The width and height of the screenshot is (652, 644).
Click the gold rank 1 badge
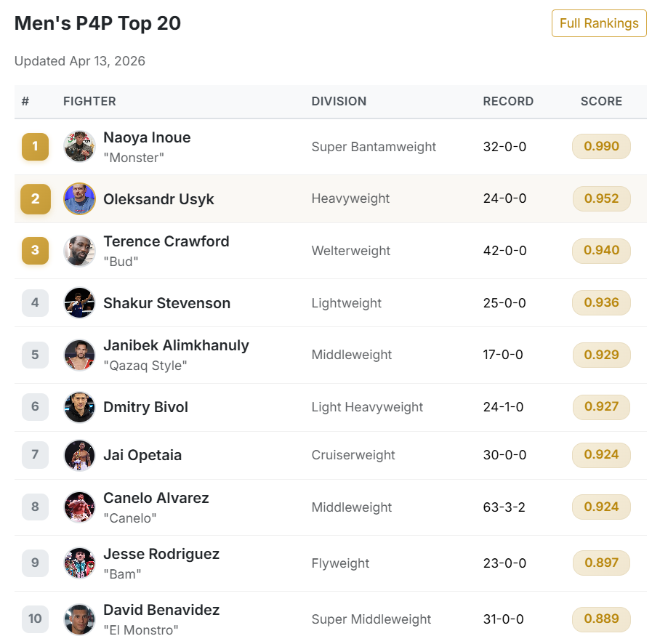tap(35, 147)
